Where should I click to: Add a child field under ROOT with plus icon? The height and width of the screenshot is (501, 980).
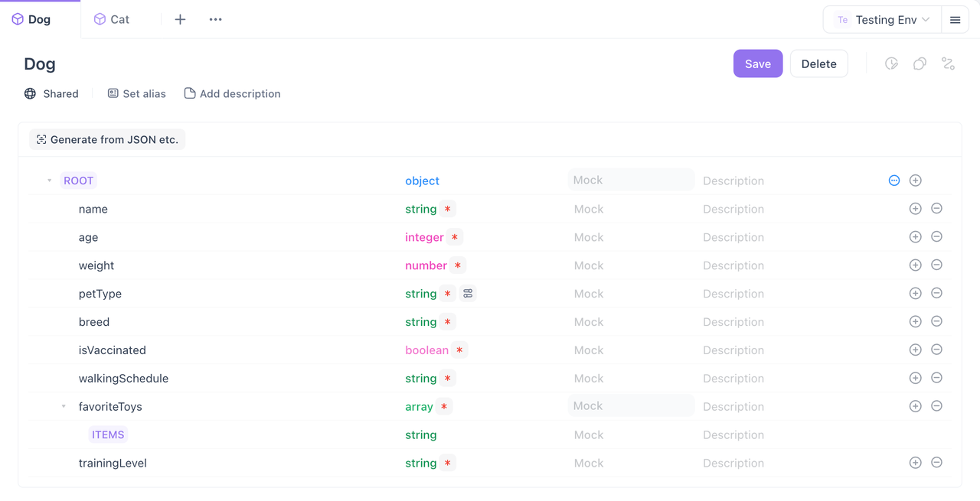(x=915, y=181)
